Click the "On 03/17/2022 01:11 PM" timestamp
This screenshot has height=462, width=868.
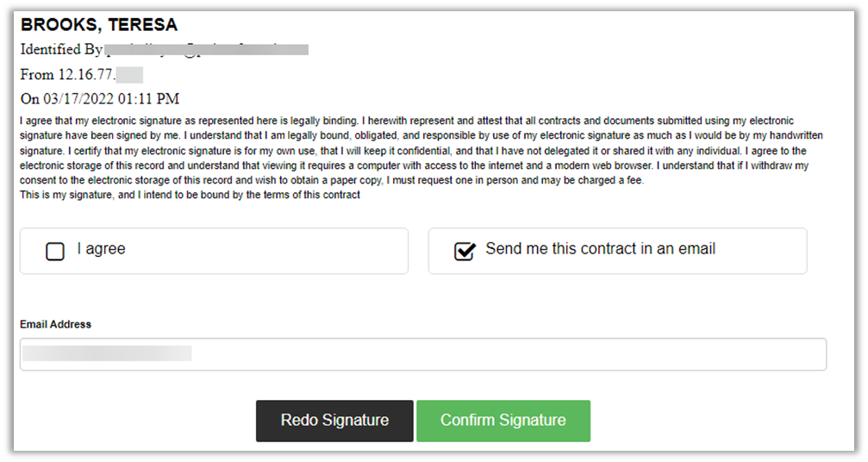tap(100, 99)
